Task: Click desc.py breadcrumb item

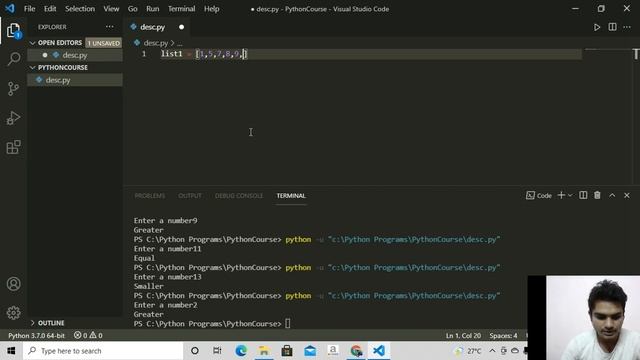Action: click(x=156, y=43)
